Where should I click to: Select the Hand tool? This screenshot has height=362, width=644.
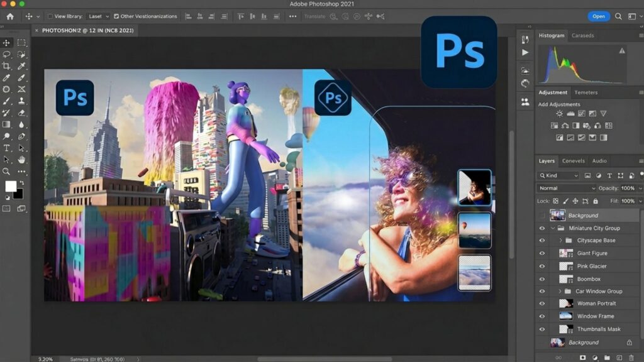[21, 160]
